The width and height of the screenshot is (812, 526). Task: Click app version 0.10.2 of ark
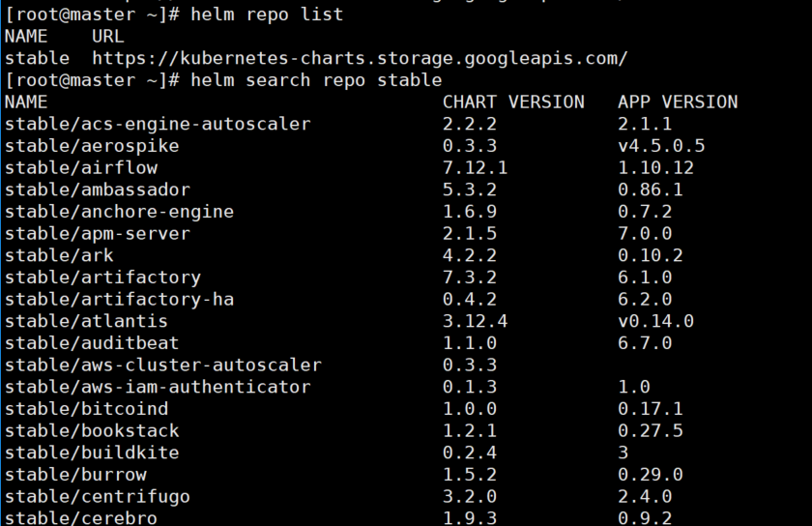(x=651, y=255)
